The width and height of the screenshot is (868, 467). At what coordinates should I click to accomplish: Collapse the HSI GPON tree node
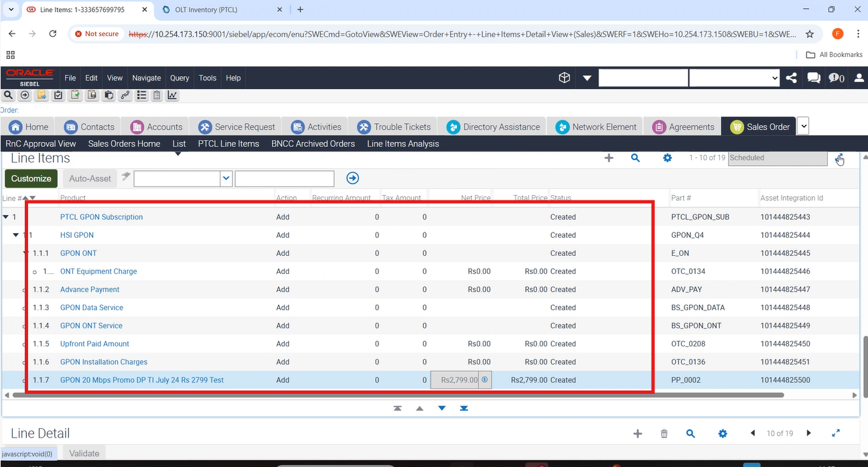[17, 235]
